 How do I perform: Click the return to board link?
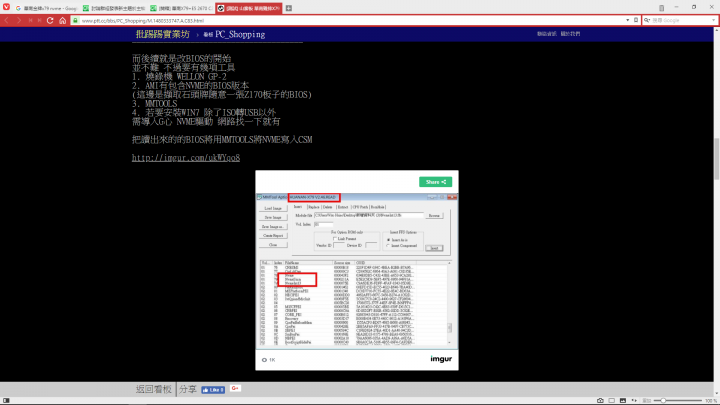(x=153, y=389)
